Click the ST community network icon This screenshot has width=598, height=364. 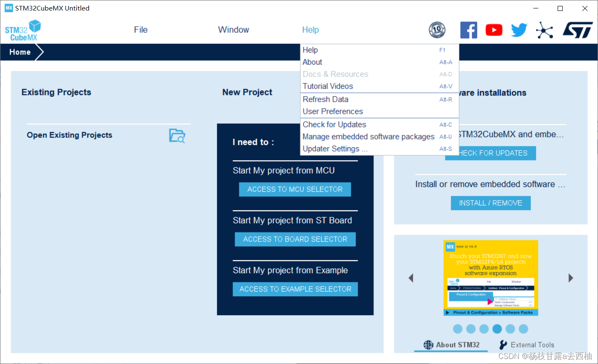(544, 30)
